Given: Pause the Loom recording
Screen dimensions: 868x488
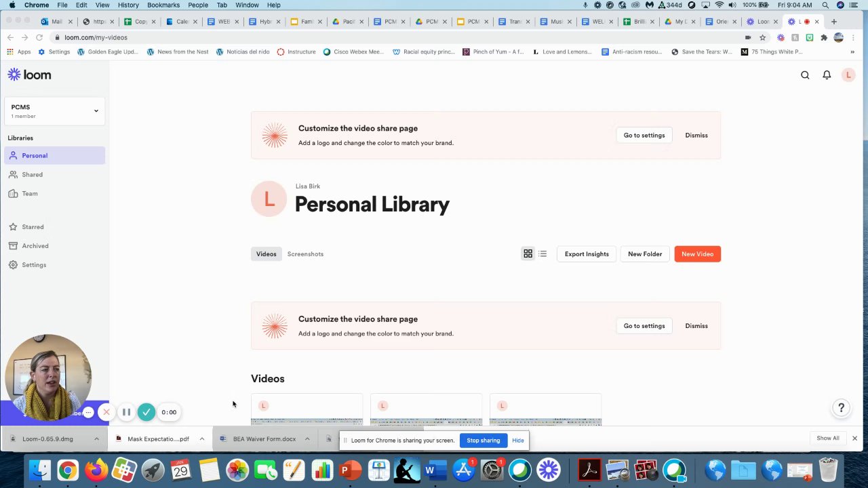Looking at the screenshot, I should pos(126,412).
